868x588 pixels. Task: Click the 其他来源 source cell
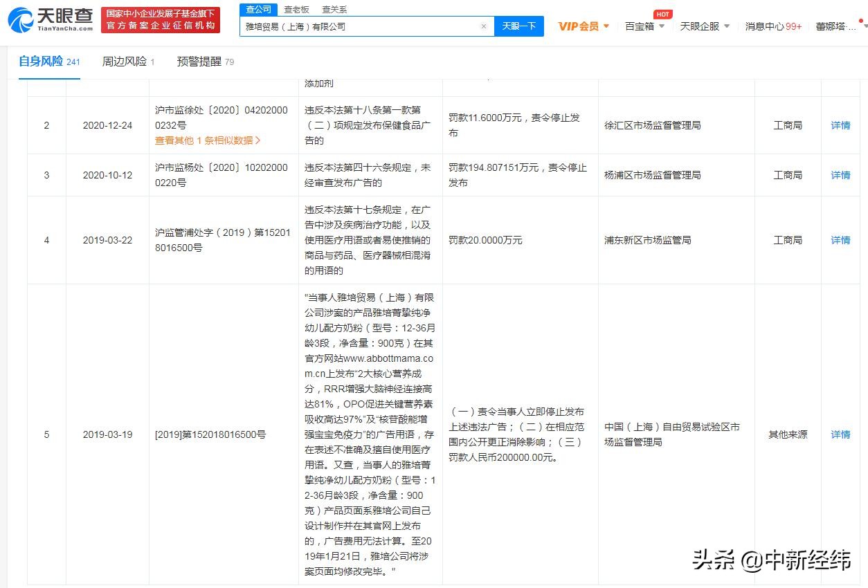pos(788,434)
